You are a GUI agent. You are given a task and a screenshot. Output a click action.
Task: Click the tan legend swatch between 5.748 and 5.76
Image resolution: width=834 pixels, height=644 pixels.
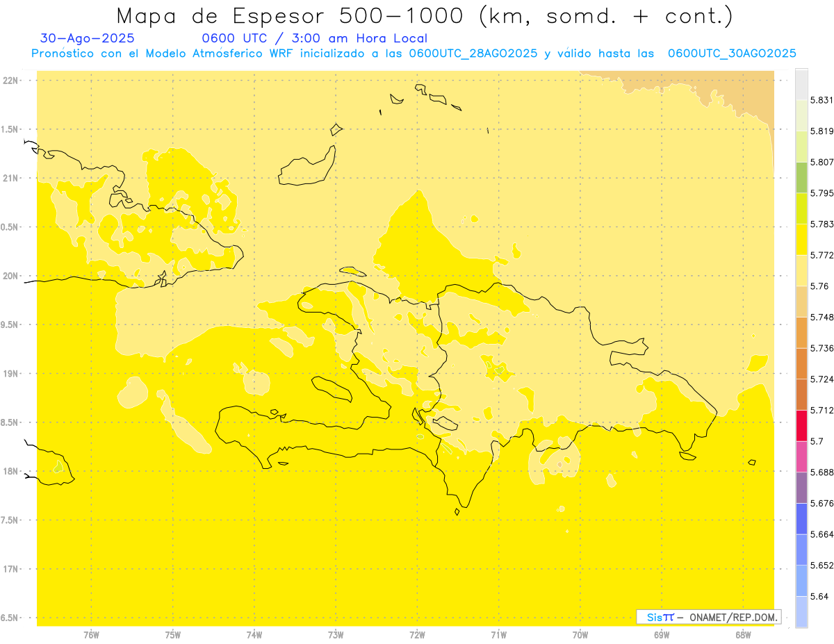[801, 302]
